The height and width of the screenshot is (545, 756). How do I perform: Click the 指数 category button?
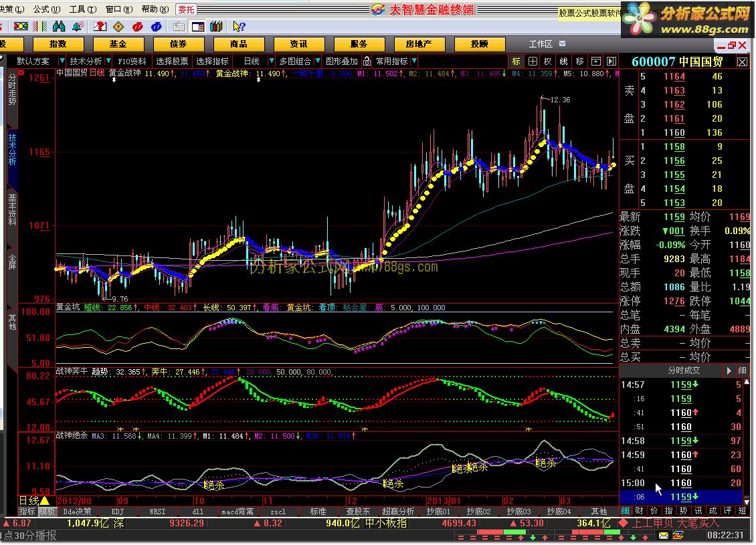[x=58, y=44]
